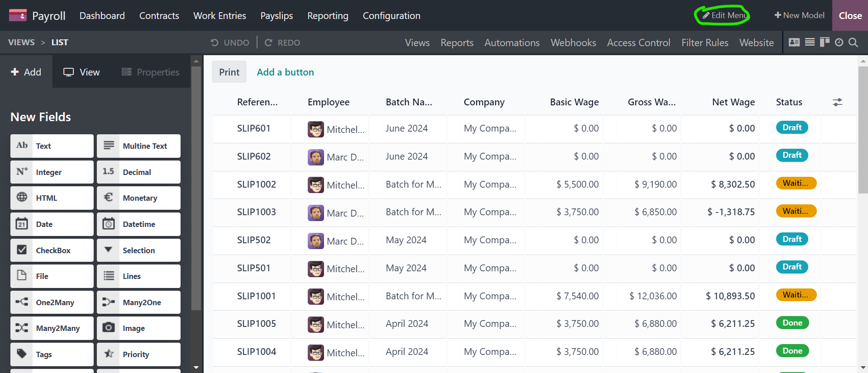The image size is (868, 373).
Task: Go to the Filter Rules section
Action: [x=705, y=42]
